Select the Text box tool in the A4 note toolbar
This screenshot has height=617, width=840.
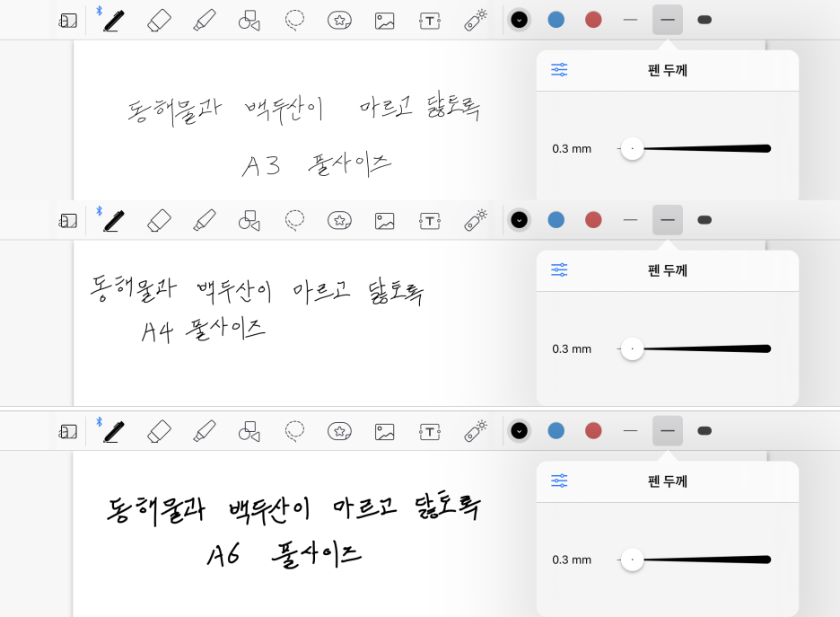coord(430,221)
